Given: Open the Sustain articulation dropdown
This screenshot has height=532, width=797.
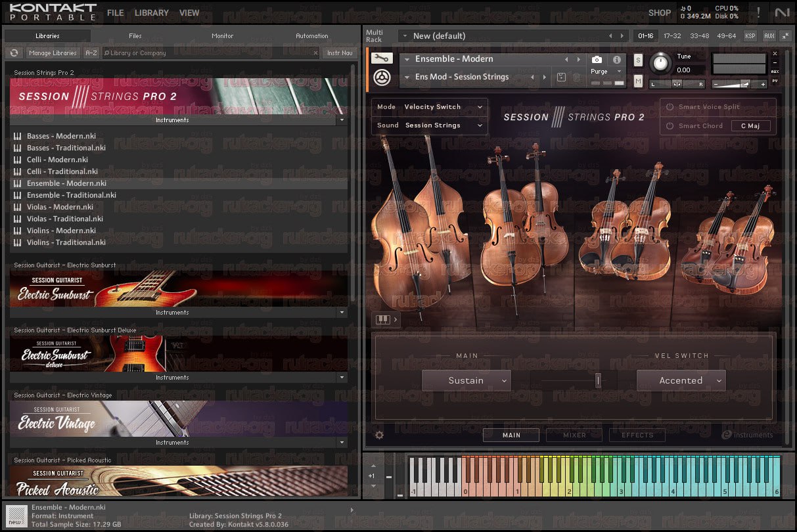Looking at the screenshot, I should click(x=466, y=380).
